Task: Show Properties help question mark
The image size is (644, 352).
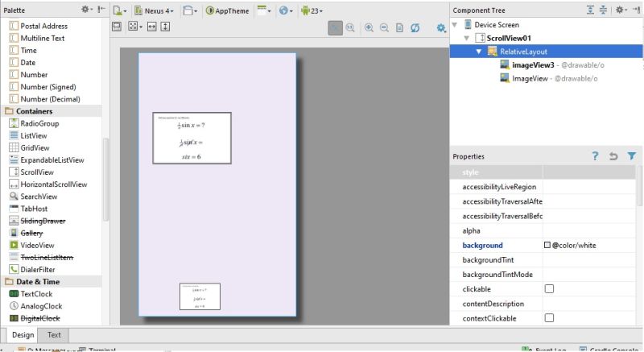Action: (595, 156)
